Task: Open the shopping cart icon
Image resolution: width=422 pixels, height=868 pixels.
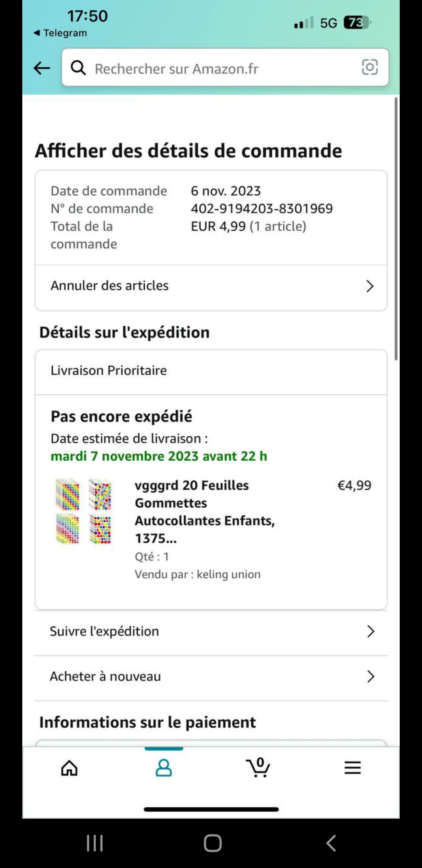Action: [258, 768]
